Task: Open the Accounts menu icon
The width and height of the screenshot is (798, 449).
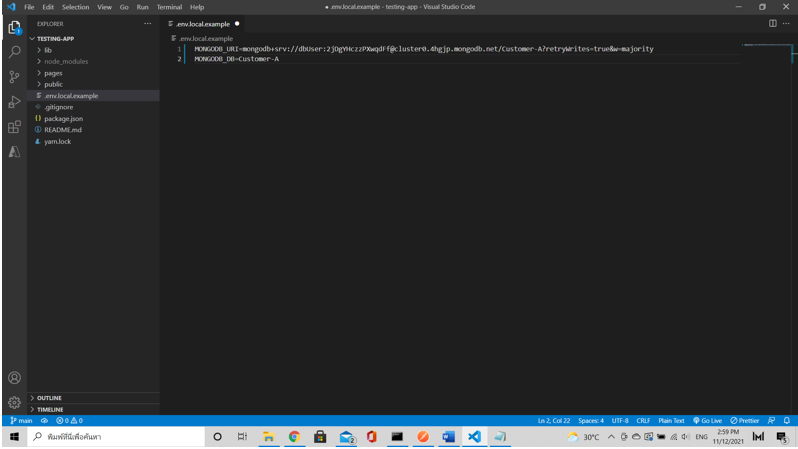Action: pyautogui.click(x=14, y=378)
